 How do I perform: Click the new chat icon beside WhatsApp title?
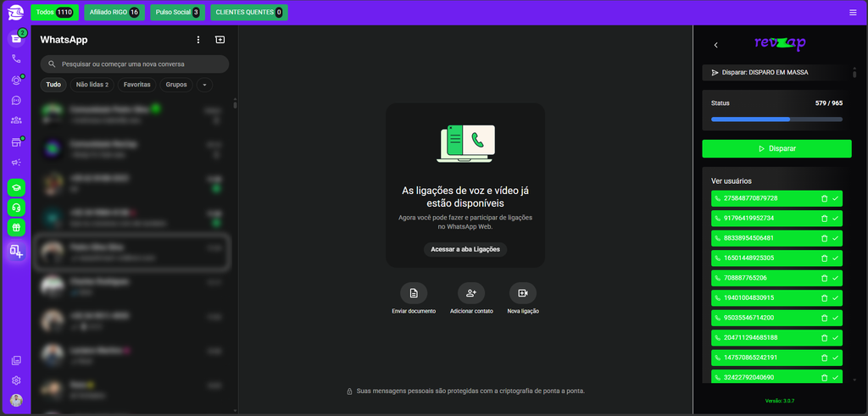pyautogui.click(x=220, y=40)
